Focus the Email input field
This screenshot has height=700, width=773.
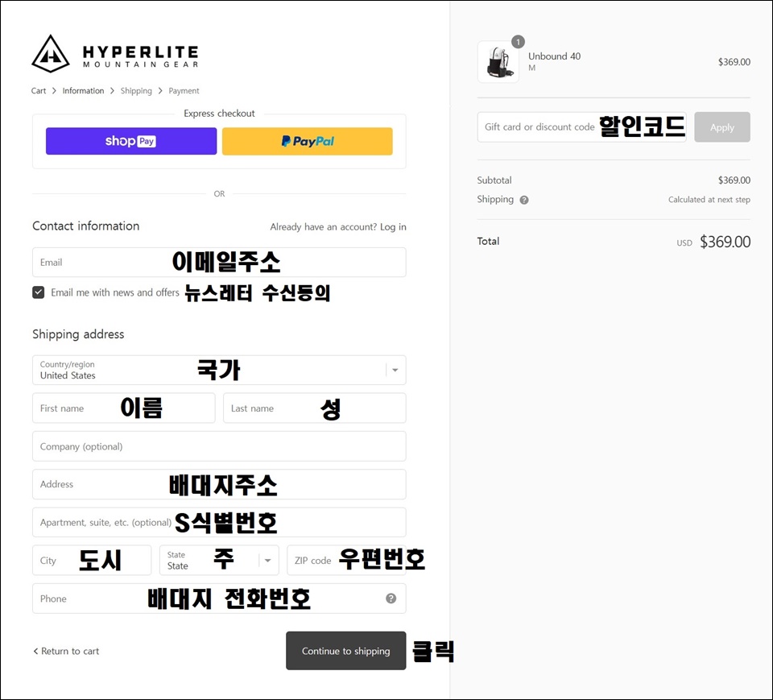click(x=219, y=263)
